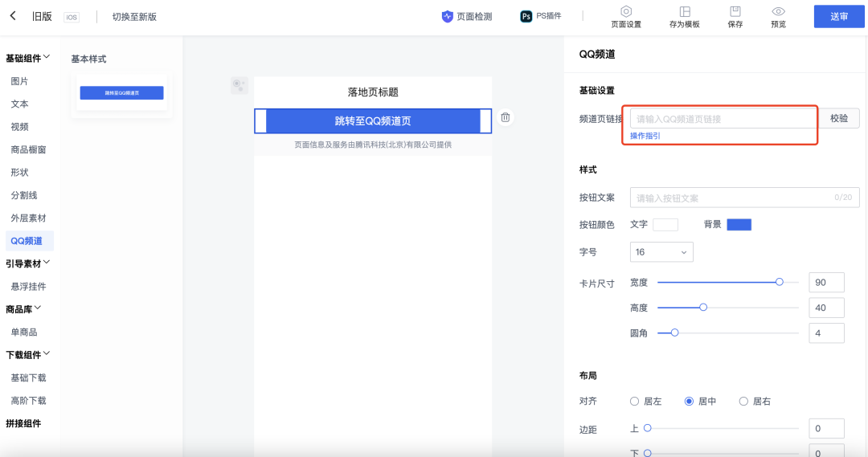The height and width of the screenshot is (457, 868).
Task: Select 居左 alignment radio button
Action: [634, 401]
